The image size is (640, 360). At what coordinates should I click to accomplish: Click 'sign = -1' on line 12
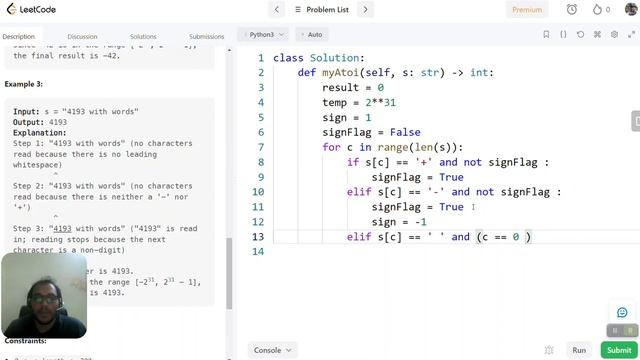[399, 222]
